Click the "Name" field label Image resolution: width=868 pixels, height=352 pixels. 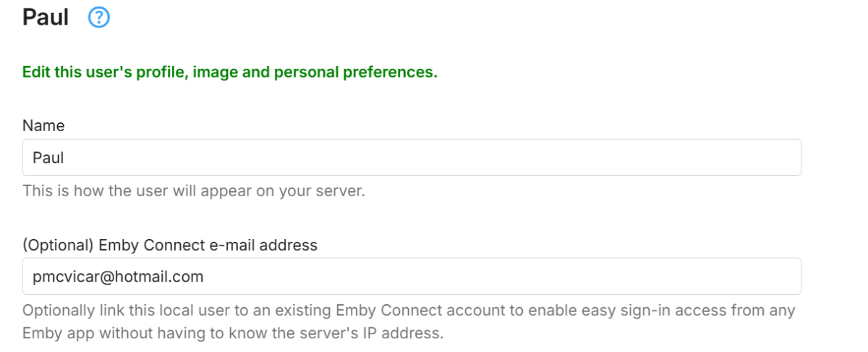[x=43, y=126]
